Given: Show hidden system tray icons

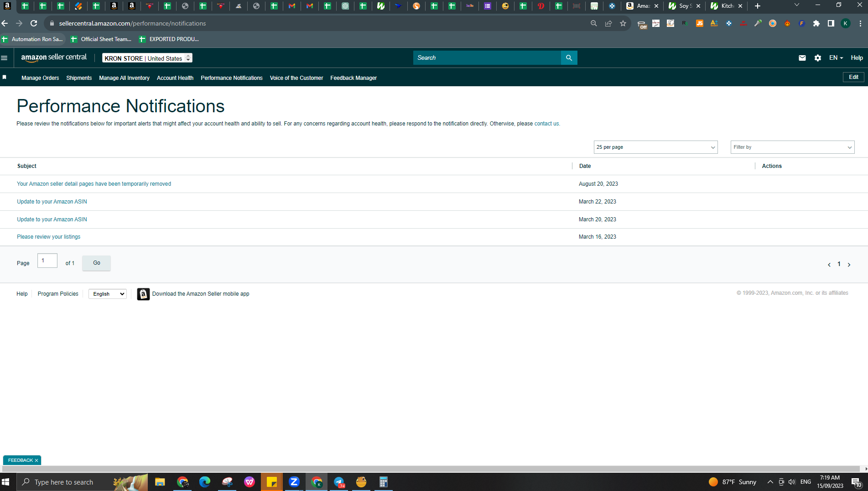Looking at the screenshot, I should 770,482.
